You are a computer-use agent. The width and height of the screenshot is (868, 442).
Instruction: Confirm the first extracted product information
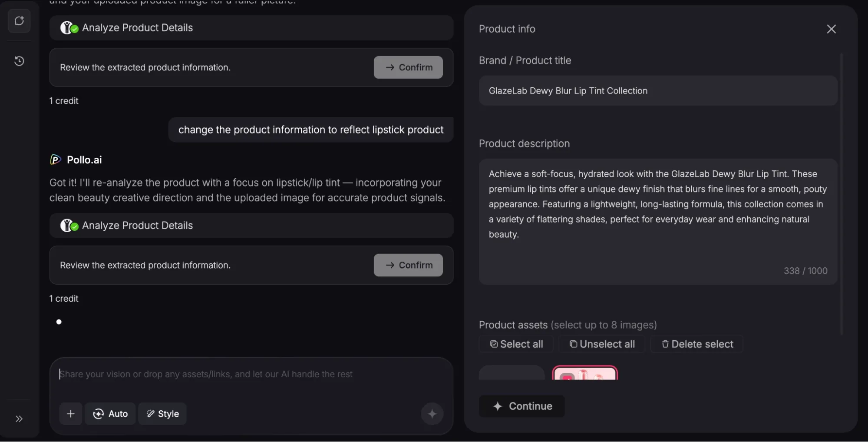click(x=408, y=67)
